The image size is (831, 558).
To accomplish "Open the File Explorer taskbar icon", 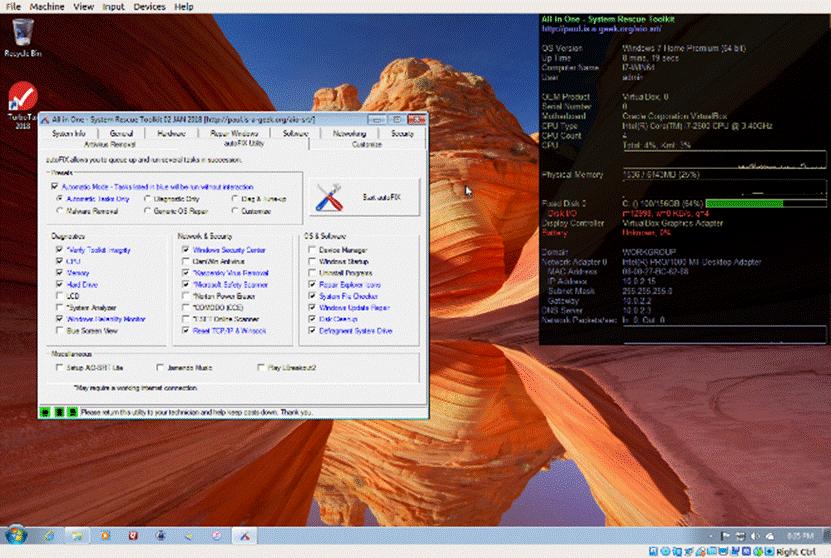I will click(78, 536).
